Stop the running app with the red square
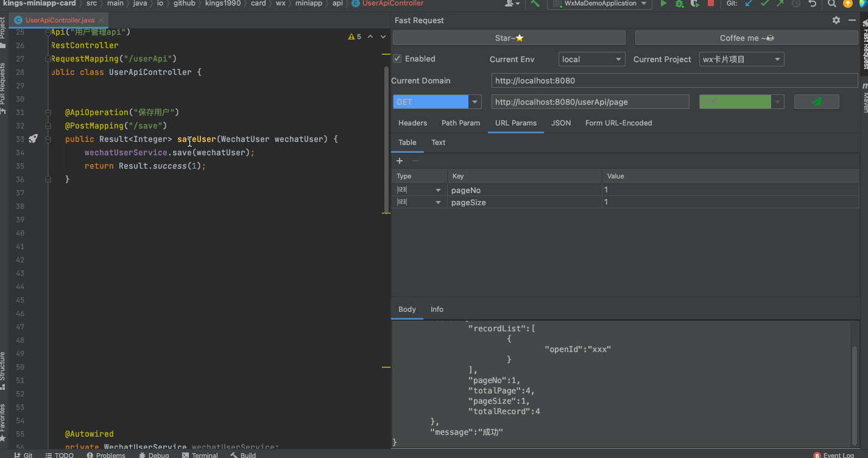 tap(710, 4)
